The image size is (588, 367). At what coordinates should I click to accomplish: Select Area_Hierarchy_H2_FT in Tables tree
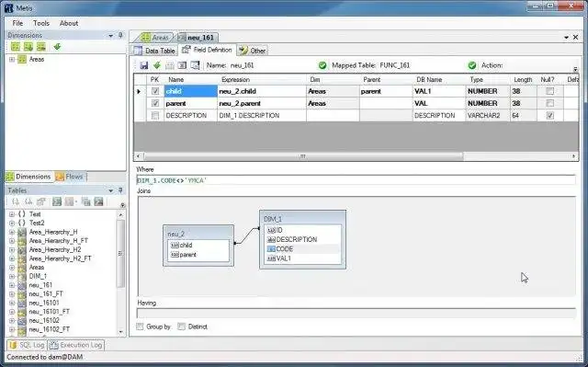(x=60, y=258)
